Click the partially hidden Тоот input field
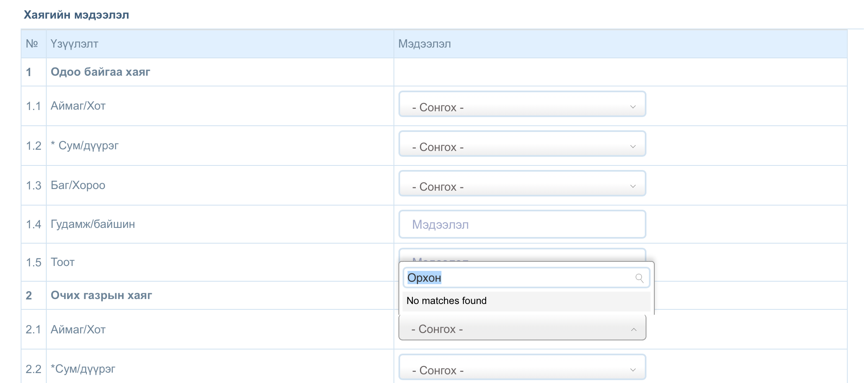The image size is (868, 383). pyautogui.click(x=522, y=255)
